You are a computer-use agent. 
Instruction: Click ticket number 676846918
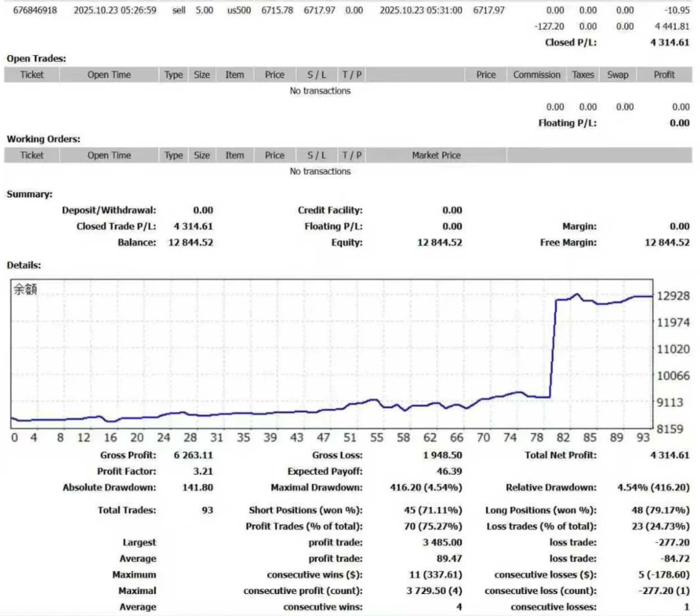[x=35, y=10]
